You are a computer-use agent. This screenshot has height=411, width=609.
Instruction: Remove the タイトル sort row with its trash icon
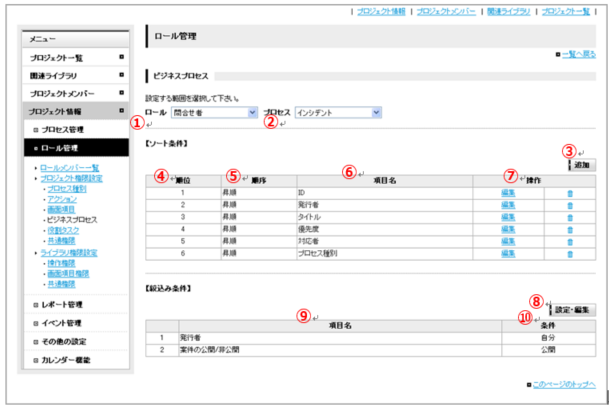coord(570,218)
